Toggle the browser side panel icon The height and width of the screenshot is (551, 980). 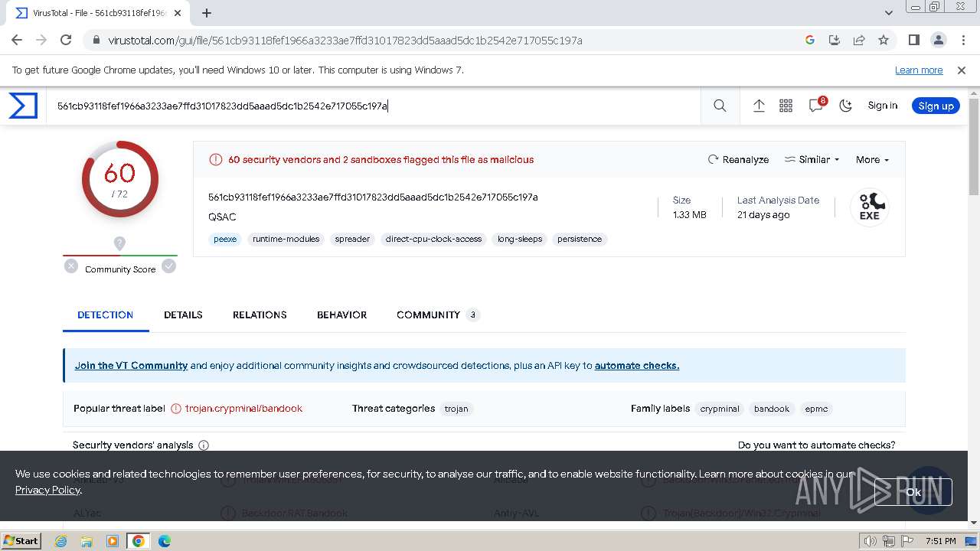pos(913,40)
